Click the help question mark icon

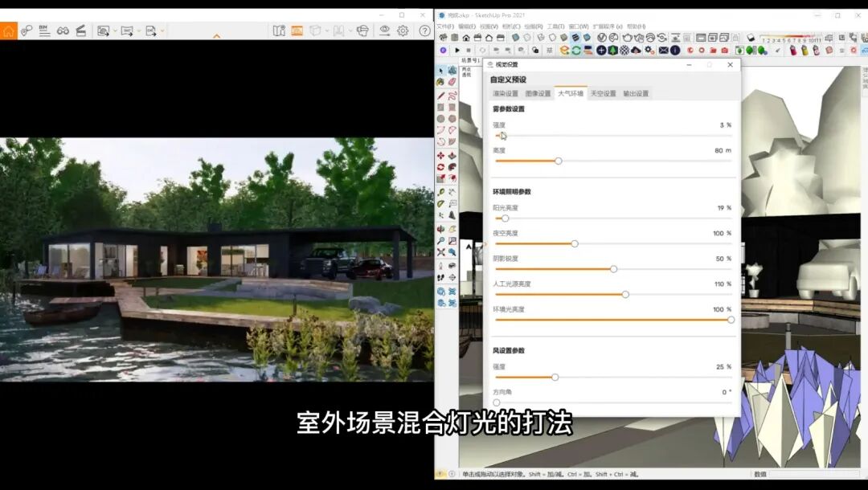coord(424,31)
